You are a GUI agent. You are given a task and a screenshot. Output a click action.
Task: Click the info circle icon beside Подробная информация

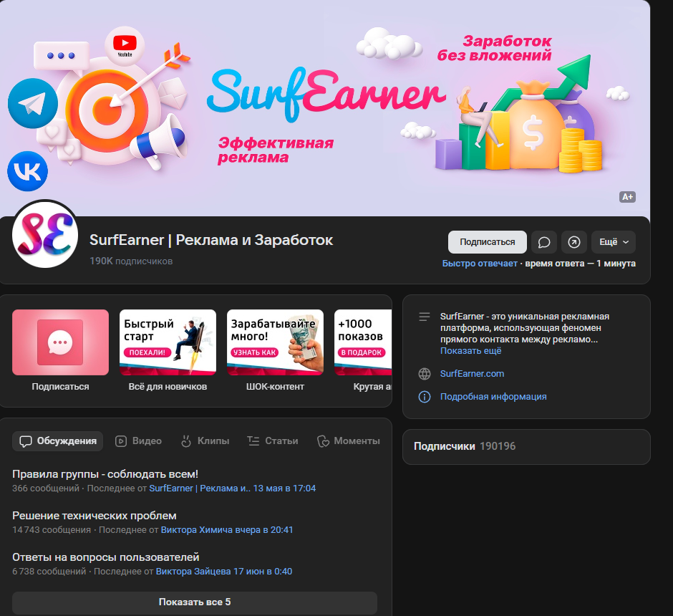click(x=425, y=397)
